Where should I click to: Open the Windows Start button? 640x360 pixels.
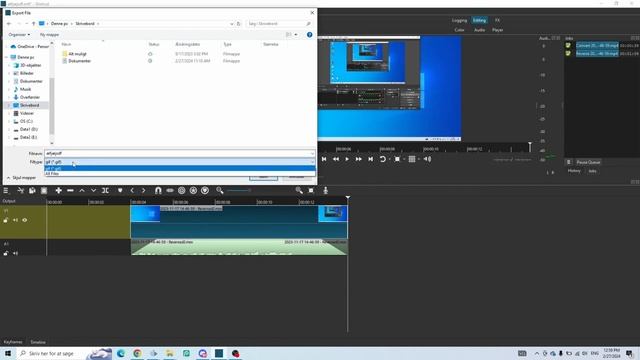(8, 353)
